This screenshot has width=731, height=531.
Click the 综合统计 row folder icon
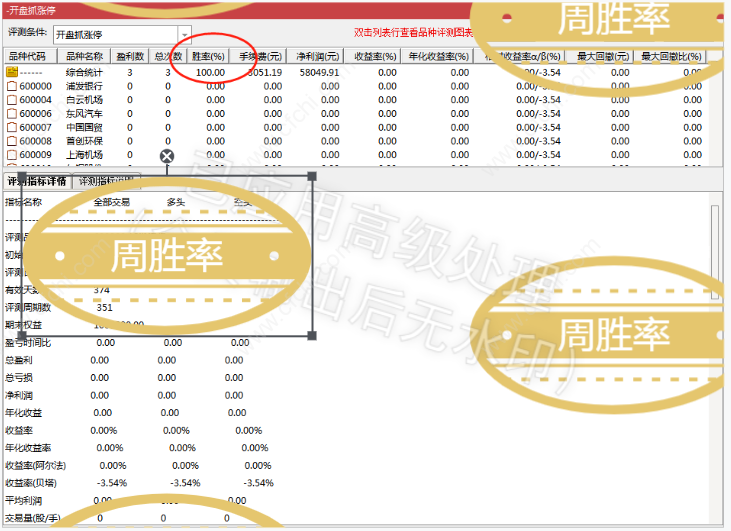click(x=12, y=72)
